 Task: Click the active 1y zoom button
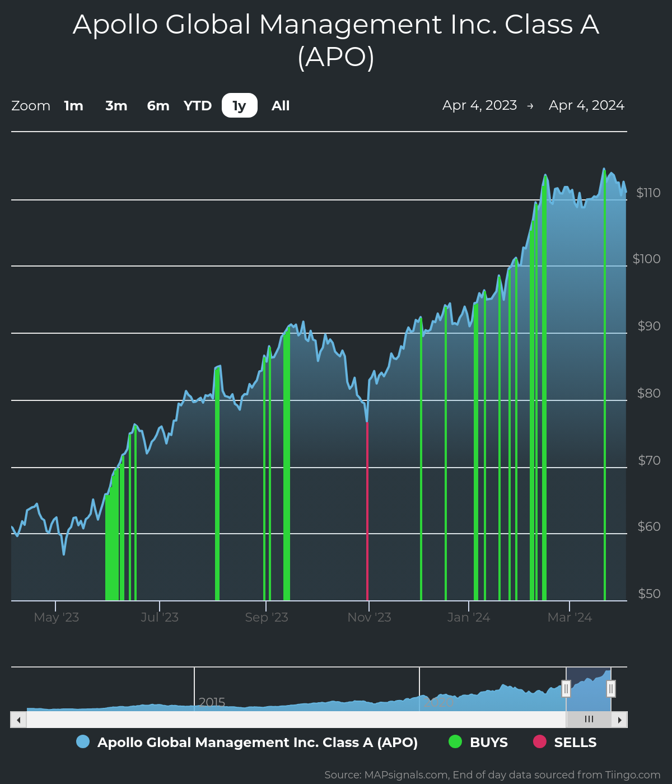pyautogui.click(x=239, y=106)
